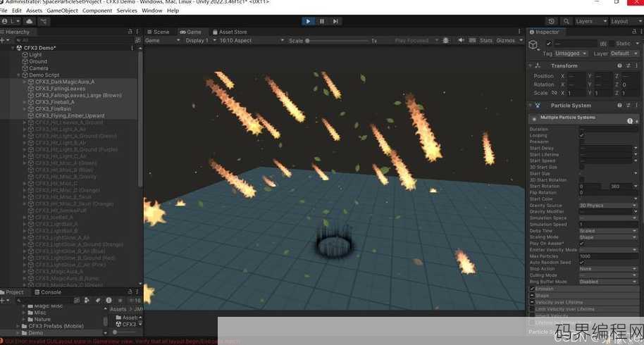Open the Game view mode dropdown
This screenshot has height=345, width=644.
(x=163, y=41)
